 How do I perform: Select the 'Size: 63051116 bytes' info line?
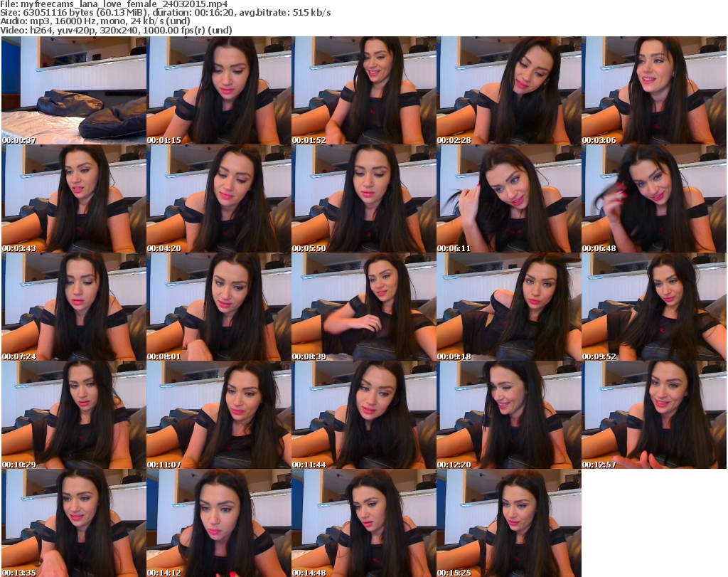[x=165, y=13]
